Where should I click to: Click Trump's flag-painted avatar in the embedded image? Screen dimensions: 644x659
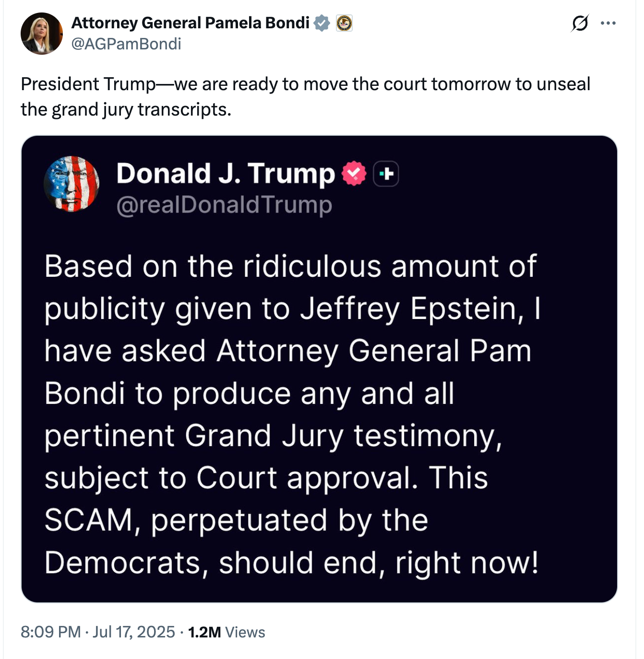tap(72, 184)
